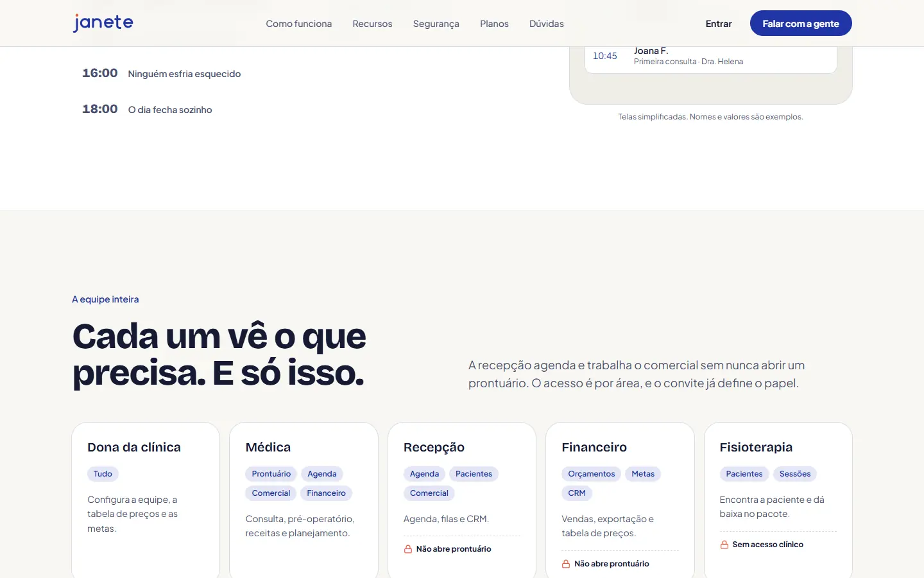Click the Cada um vê o que precisa heading
924x578 pixels.
(219, 355)
